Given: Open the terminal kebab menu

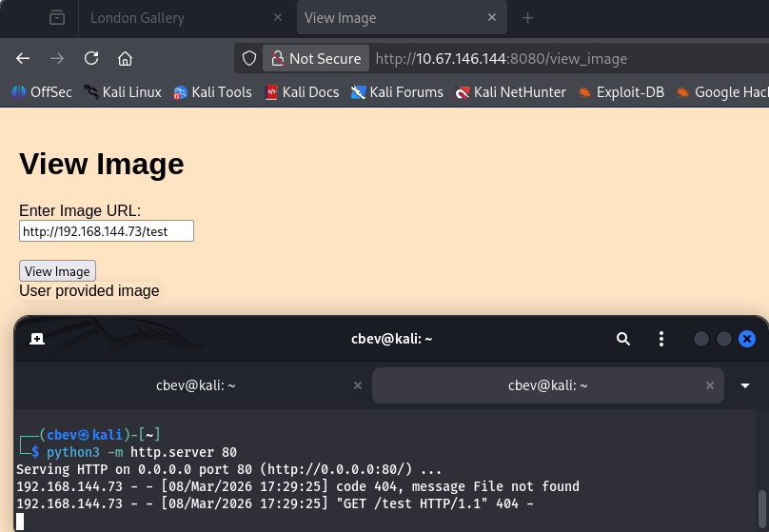Looking at the screenshot, I should [x=661, y=339].
